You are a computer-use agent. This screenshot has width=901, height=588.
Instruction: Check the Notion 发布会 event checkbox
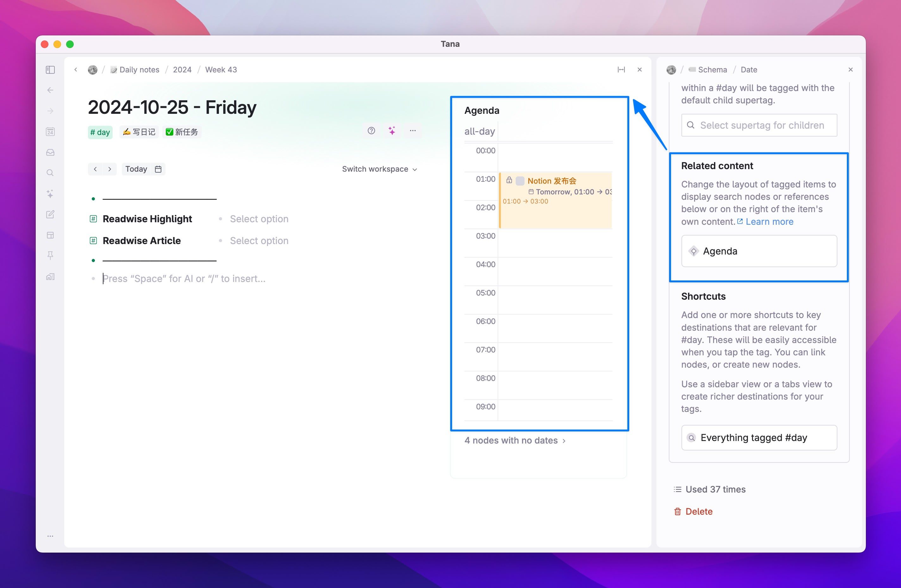click(520, 181)
